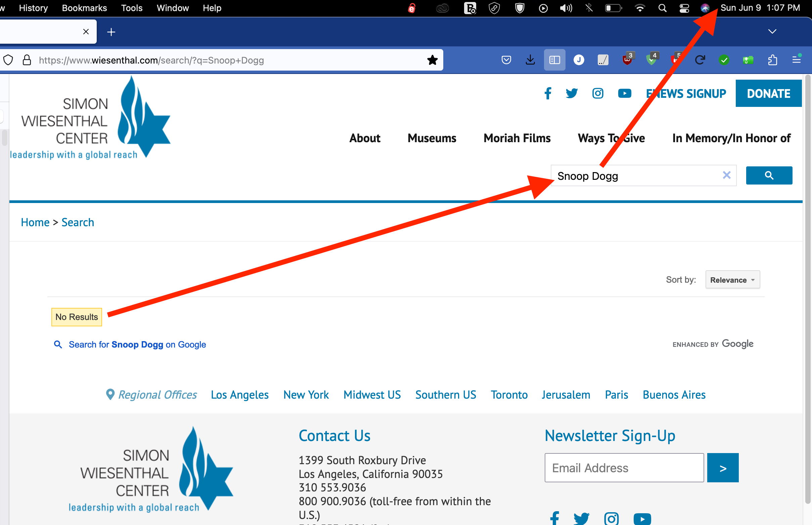The image size is (812, 525).
Task: Open the Paris regional office link
Action: click(x=616, y=395)
